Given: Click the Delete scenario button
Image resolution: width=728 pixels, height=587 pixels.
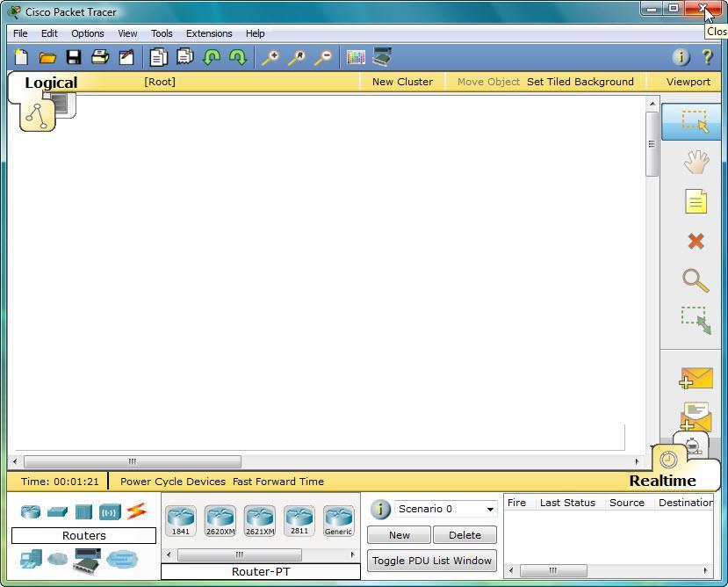Looking at the screenshot, I should click(x=465, y=535).
